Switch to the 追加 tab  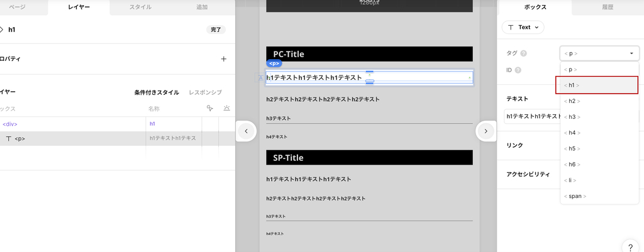(202, 8)
